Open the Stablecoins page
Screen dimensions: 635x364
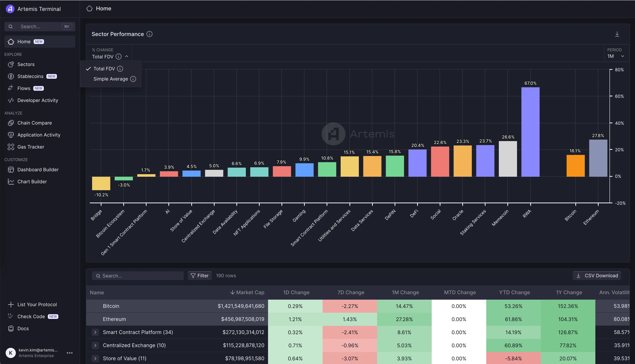pyautogui.click(x=30, y=77)
